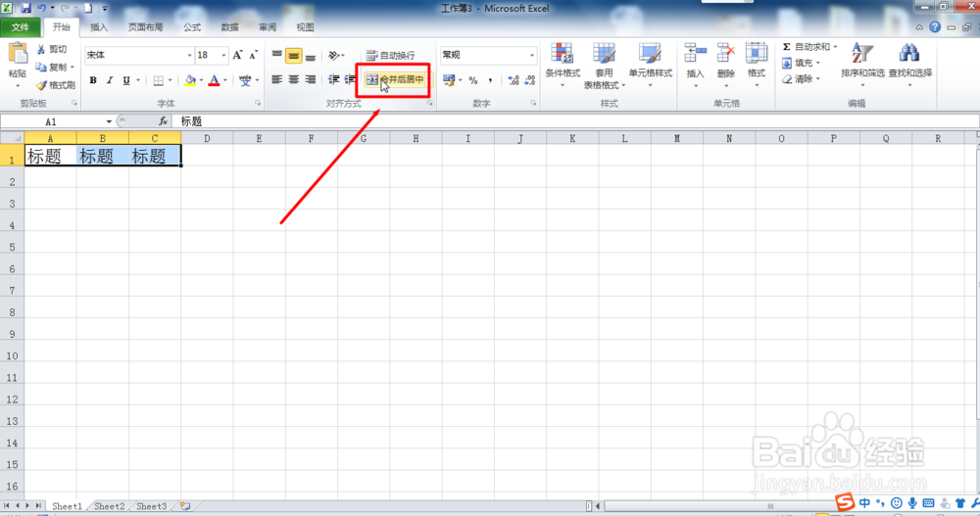Apply the yellow fill color bucket
Screen dimensions: 980x516
click(x=190, y=80)
